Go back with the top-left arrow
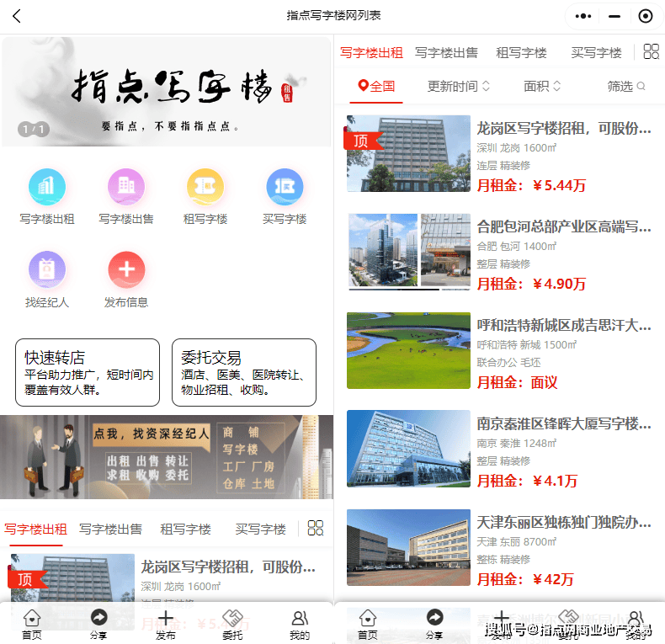Viewport: 665px width, 644px height. (17, 16)
